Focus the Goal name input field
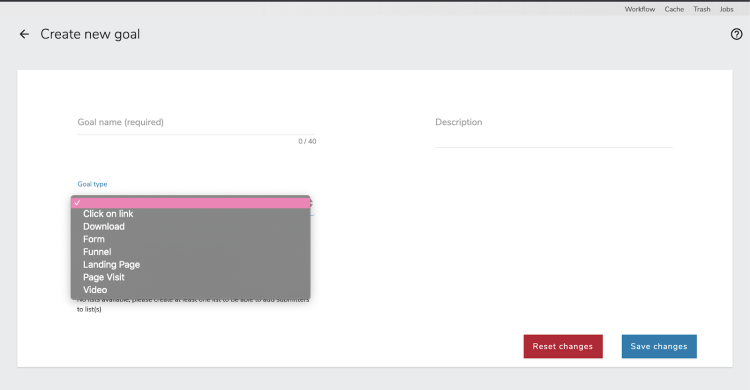750x390 pixels. tap(196, 123)
